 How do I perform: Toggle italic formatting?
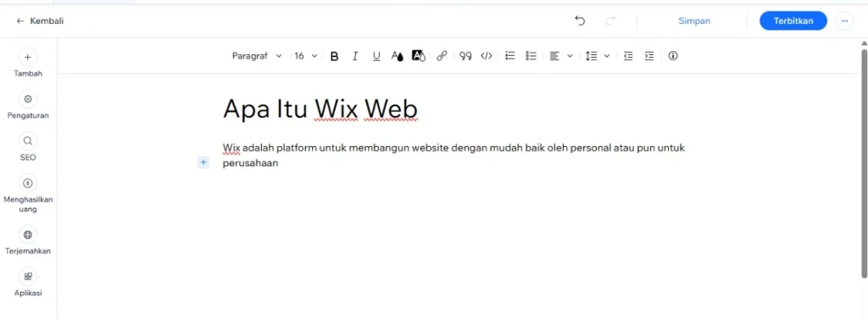(355, 56)
